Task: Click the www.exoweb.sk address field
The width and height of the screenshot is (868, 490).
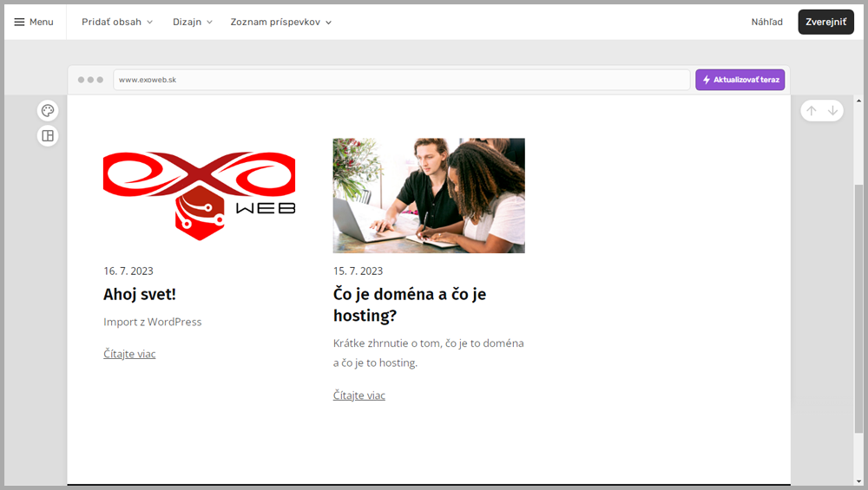Action: [x=401, y=80]
